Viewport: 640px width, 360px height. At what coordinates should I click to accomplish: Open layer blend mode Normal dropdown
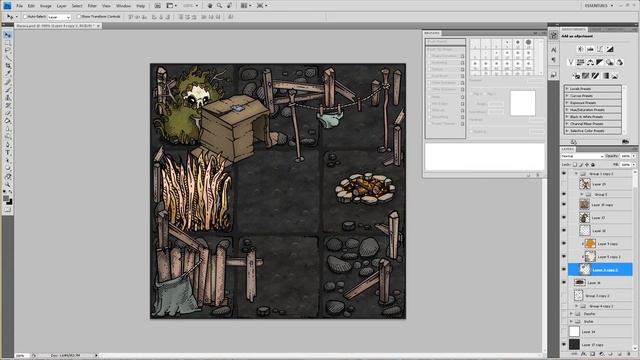tap(582, 156)
